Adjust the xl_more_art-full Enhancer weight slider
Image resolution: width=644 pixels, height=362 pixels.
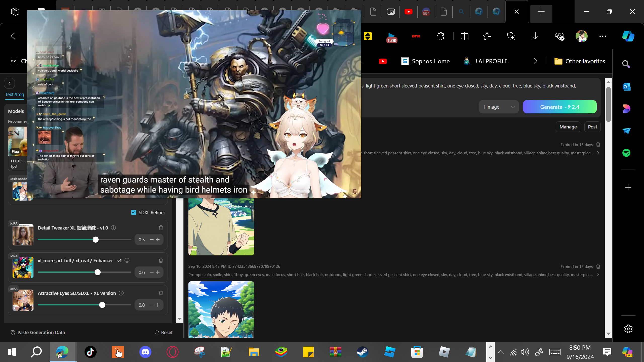97,272
